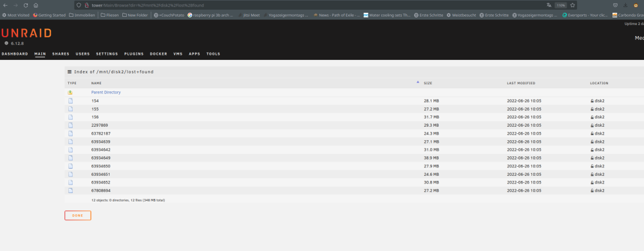Image resolution: width=644 pixels, height=251 pixels.
Task: Open the Getting Started bookmark
Action: (x=50, y=15)
